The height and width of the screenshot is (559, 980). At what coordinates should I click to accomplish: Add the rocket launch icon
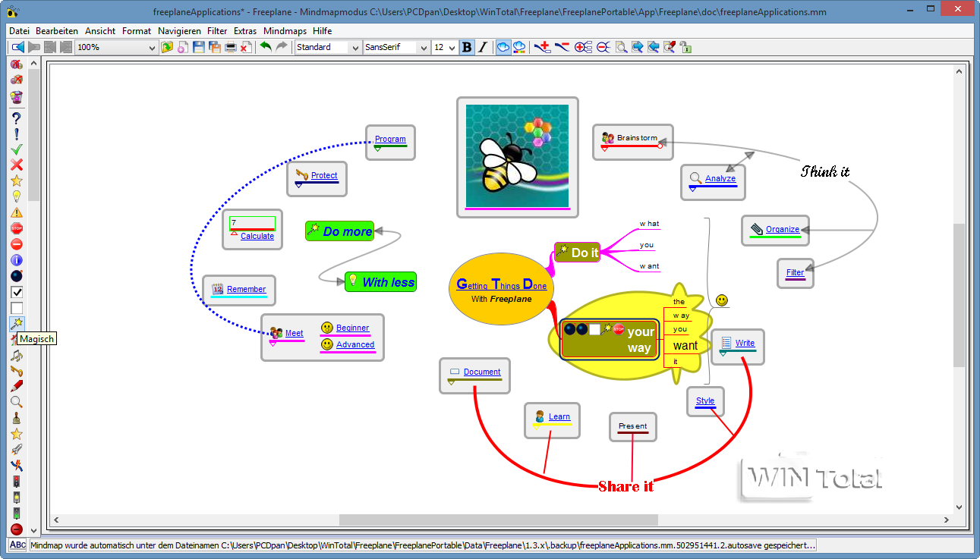click(16, 450)
